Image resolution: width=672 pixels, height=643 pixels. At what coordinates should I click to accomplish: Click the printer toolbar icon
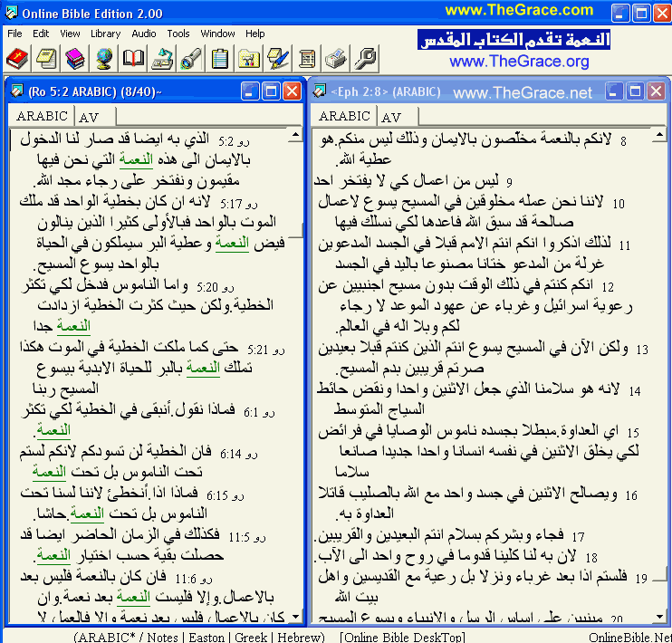336,59
